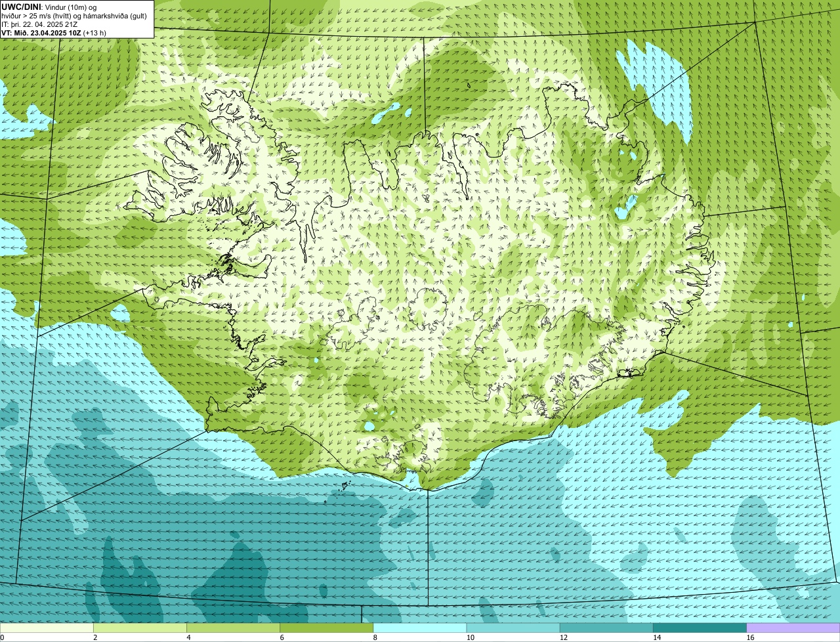840x642 pixels.
Task: Click the valid time "VT: Mið. 23.04.2025 10Z (+13 h)"
Action: 54,32
